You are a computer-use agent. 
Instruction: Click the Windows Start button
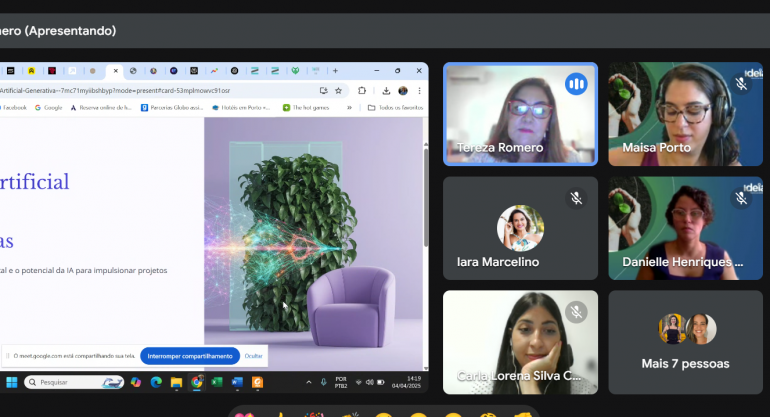(12, 382)
